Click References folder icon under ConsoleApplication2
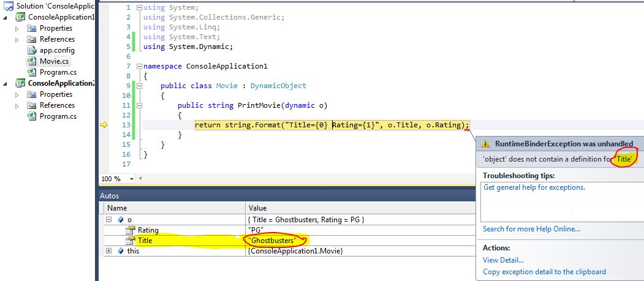Image resolution: width=644 pixels, height=281 pixels. 32,105
